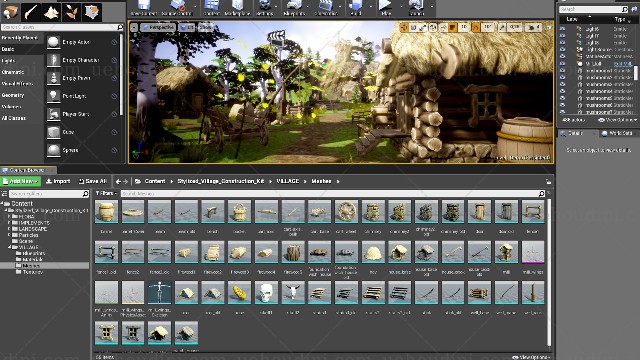This screenshot has width=640, height=360.
Task: Select the Geometry Editing mode icon
Action: coord(92,12)
